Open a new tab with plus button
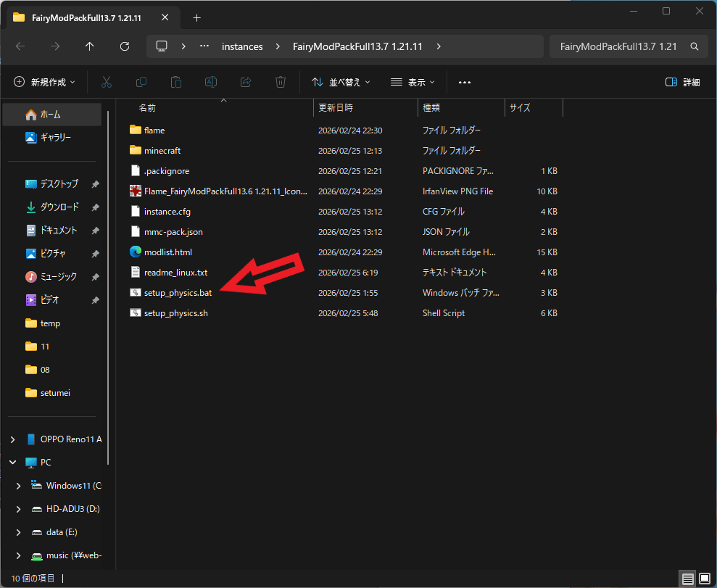The width and height of the screenshot is (717, 588). coord(196,17)
